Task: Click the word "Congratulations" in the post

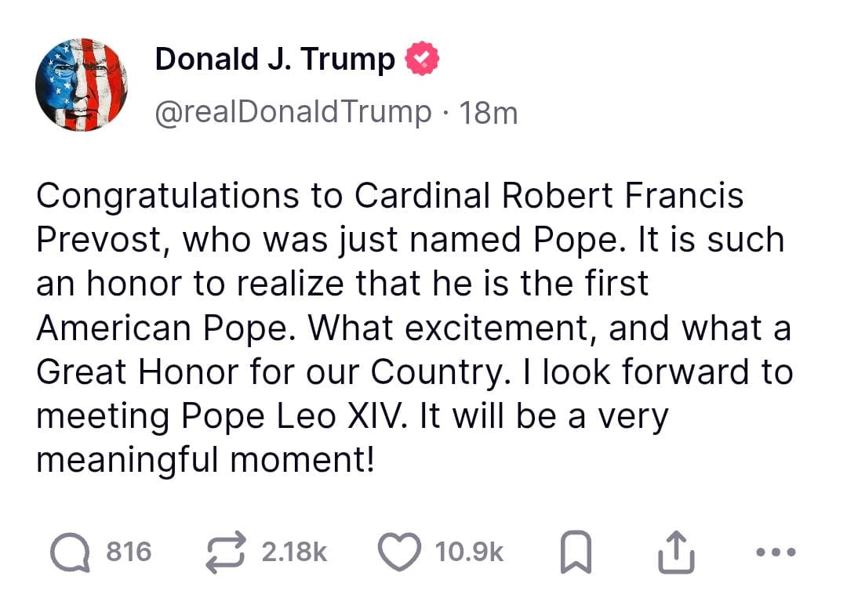Action: click(167, 196)
